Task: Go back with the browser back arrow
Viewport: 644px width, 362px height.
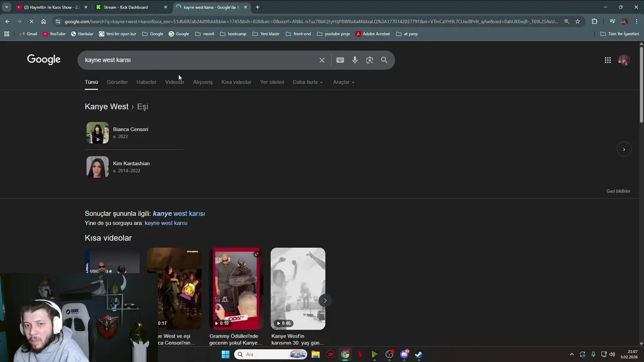Action: [7, 21]
